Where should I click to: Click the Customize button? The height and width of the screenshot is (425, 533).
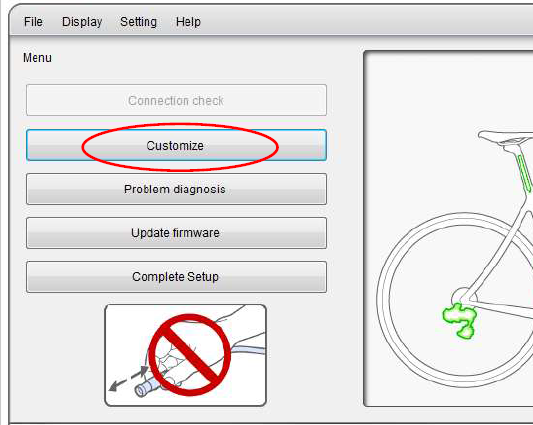(x=176, y=145)
